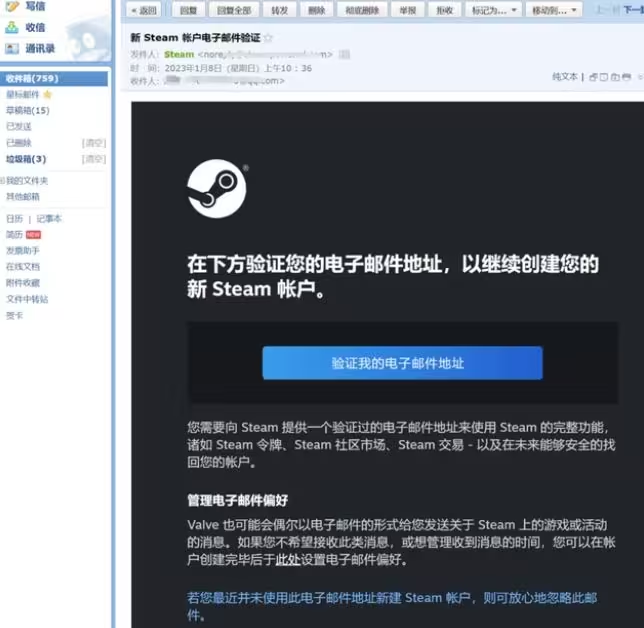644x628 pixels.
Task: Open 其他邮箱 other mailboxes
Action: click(x=23, y=197)
